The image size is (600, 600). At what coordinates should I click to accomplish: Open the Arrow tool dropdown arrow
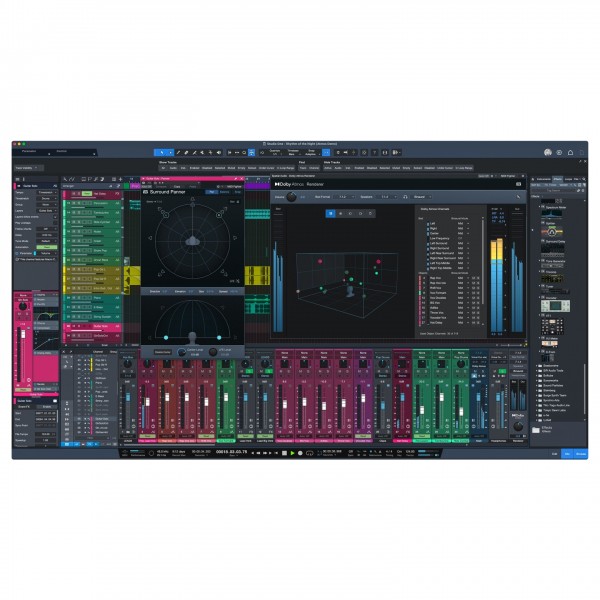pos(171,152)
